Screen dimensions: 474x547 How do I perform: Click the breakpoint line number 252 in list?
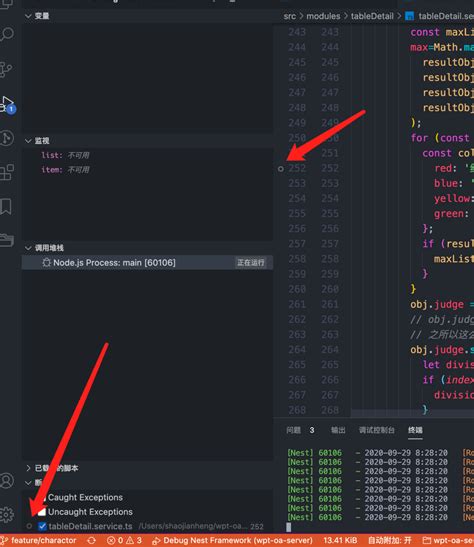pyautogui.click(x=257, y=526)
